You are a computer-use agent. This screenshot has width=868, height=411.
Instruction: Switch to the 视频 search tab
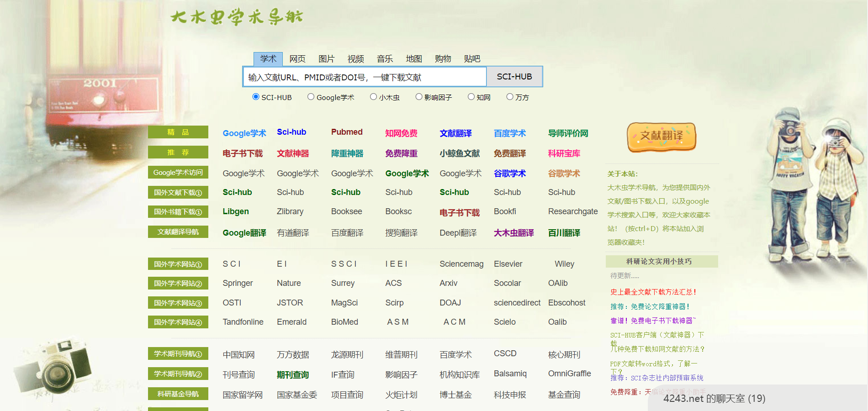(356, 59)
